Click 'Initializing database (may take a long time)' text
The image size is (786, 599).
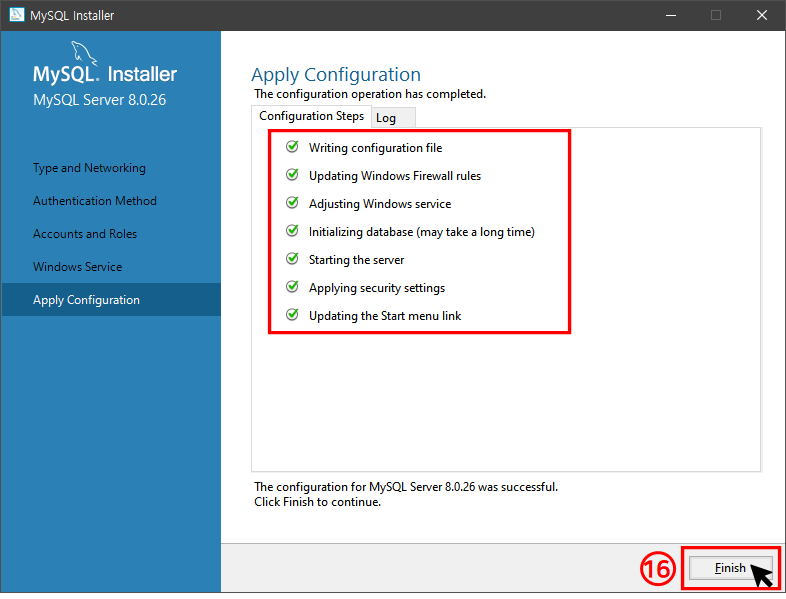422,232
